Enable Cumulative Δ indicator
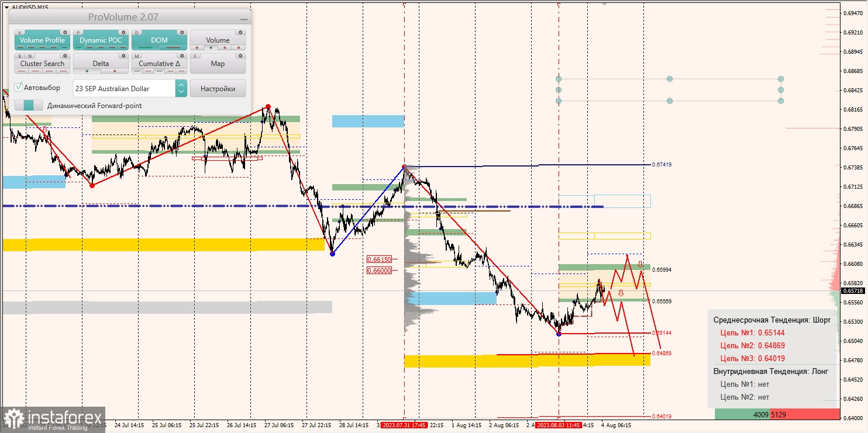The height and width of the screenshot is (433, 868). [160, 64]
